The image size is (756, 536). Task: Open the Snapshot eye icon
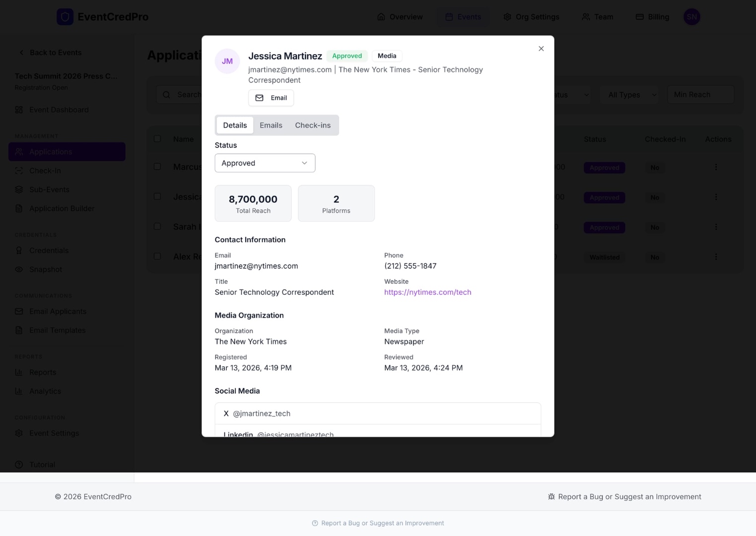(19, 269)
